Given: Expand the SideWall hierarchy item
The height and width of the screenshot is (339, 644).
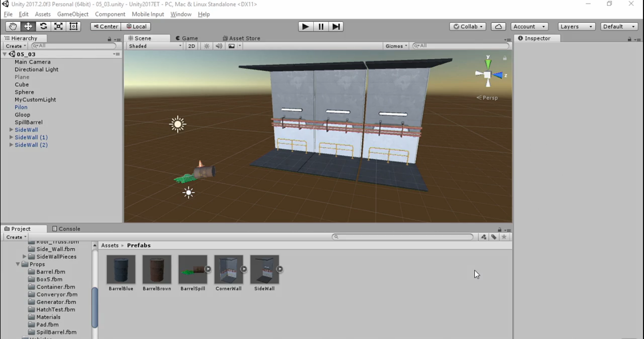Looking at the screenshot, I should 11,130.
